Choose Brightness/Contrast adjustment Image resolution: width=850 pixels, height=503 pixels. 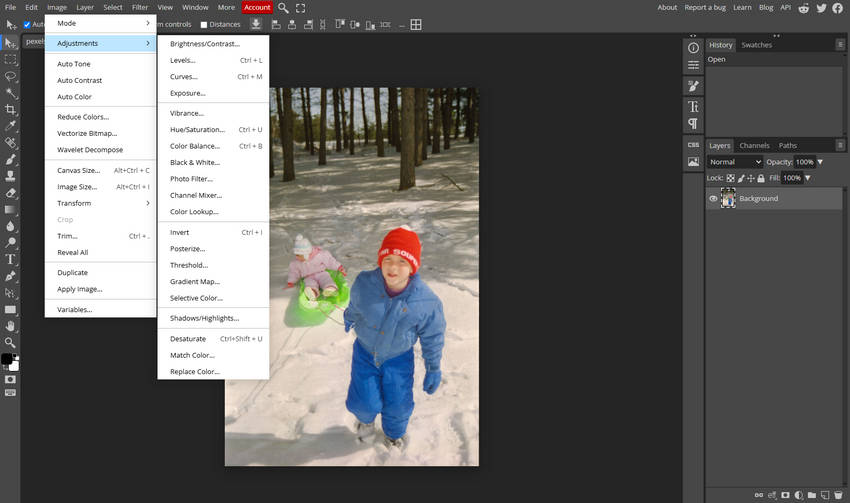tap(214, 44)
